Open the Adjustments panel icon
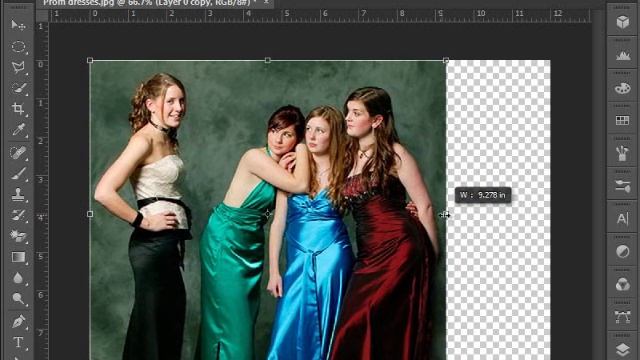Screen dimensions: 640x360 [x=622, y=252]
